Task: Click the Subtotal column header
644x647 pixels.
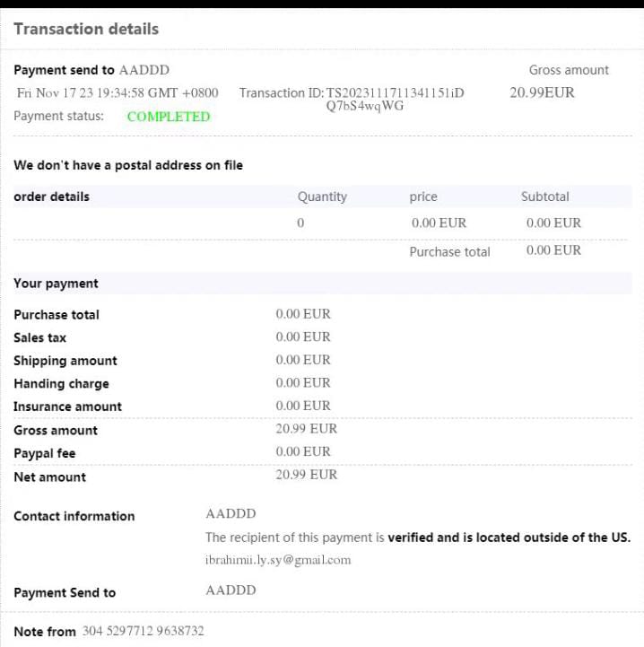Action: [x=545, y=197]
